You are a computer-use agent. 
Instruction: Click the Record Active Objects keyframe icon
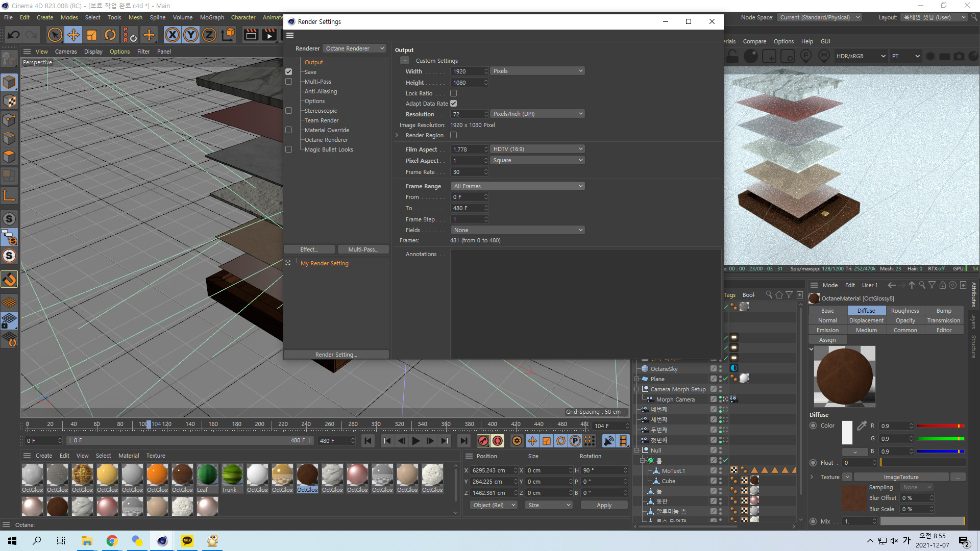[483, 441]
